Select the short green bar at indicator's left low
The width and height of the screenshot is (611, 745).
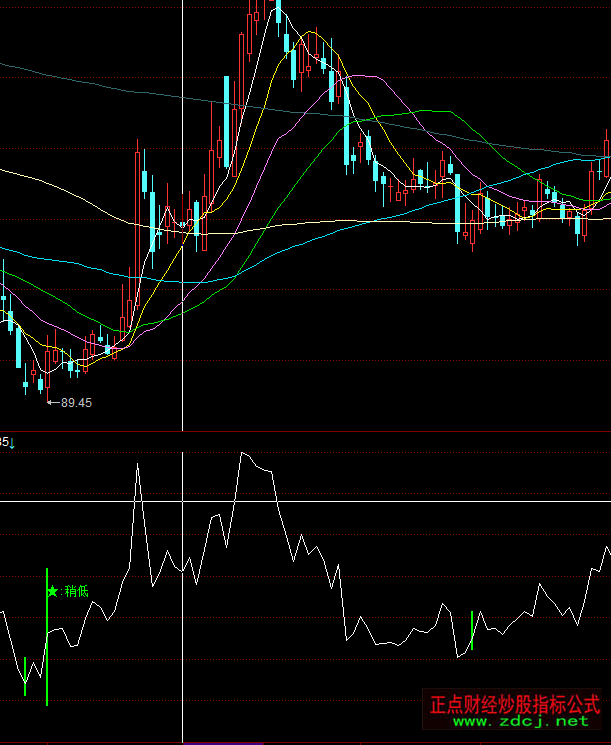coord(25,676)
